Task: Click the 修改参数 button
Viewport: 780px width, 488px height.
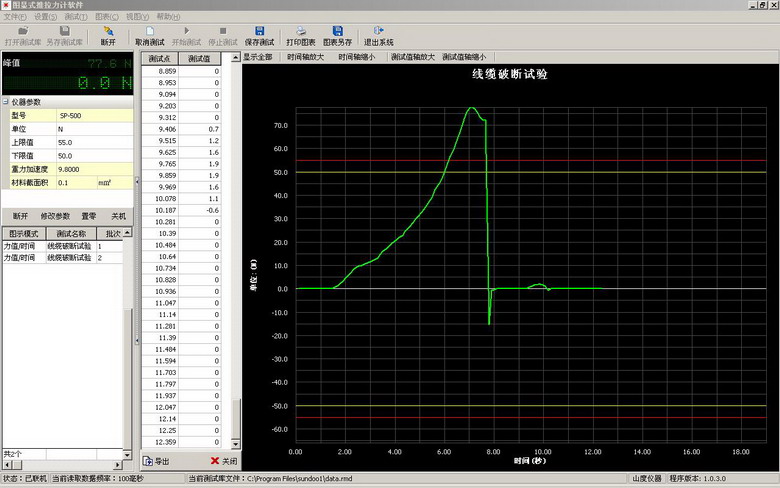Action: 55,216
